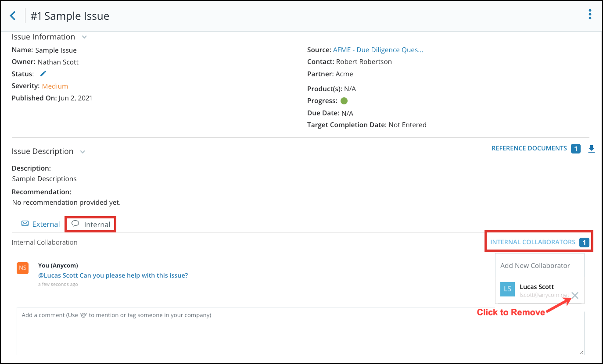Download reference documents with the arrow icon
This screenshot has height=364, width=603.
592,149
